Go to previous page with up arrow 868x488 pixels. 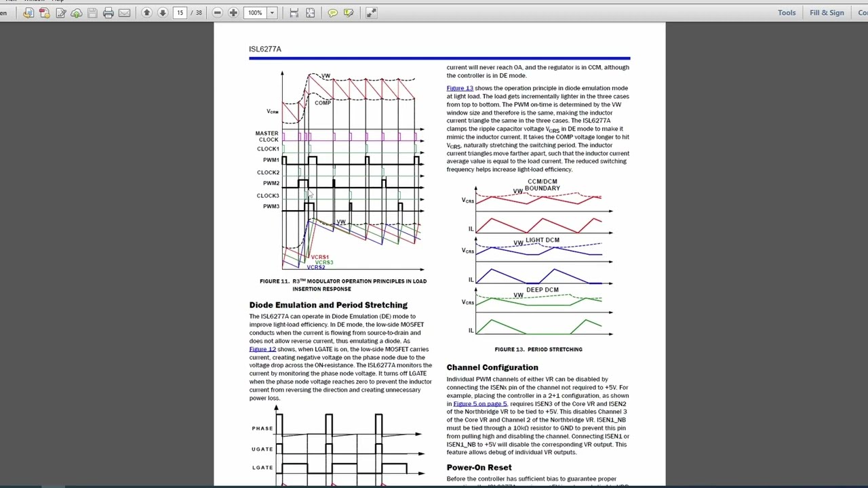tap(146, 13)
